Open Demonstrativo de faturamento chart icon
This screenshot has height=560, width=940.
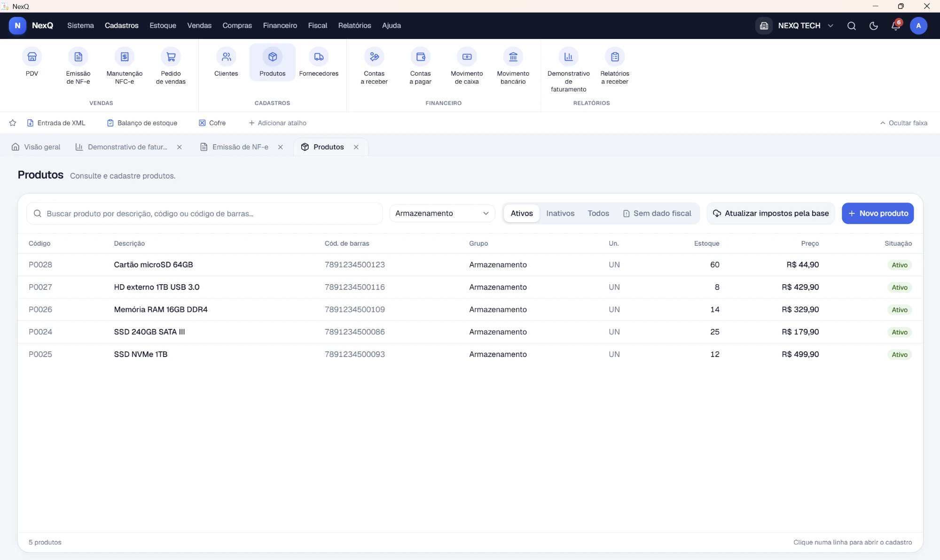coord(568,57)
